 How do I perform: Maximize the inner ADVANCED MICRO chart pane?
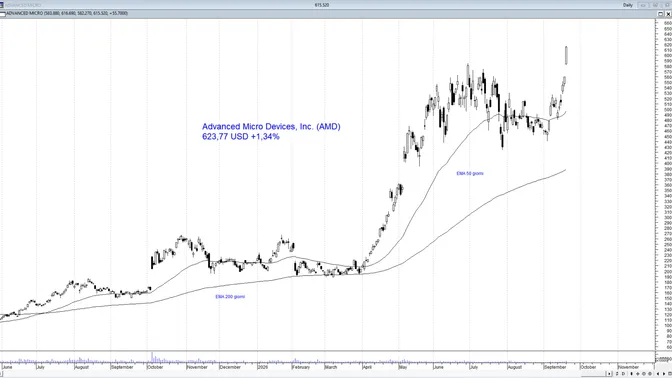pos(660,14)
